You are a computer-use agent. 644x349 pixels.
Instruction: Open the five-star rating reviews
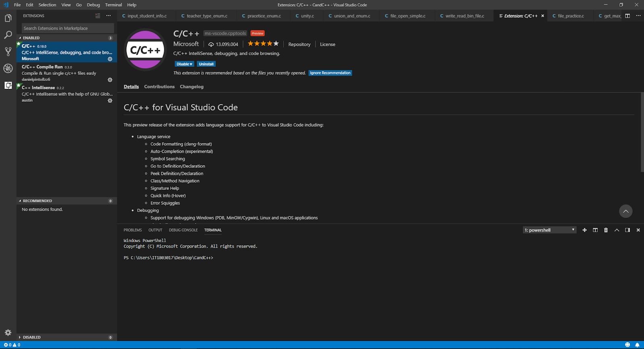coord(263,43)
